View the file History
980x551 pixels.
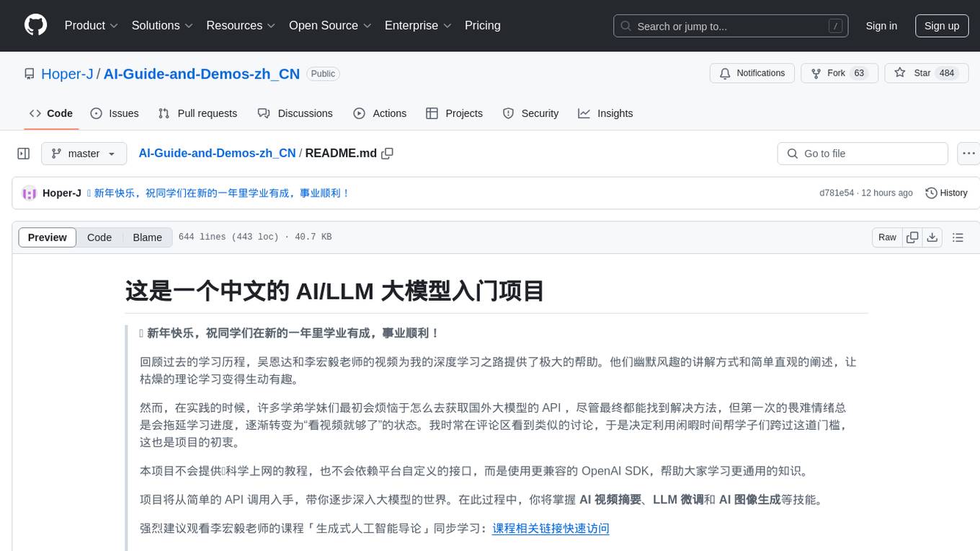tap(946, 193)
